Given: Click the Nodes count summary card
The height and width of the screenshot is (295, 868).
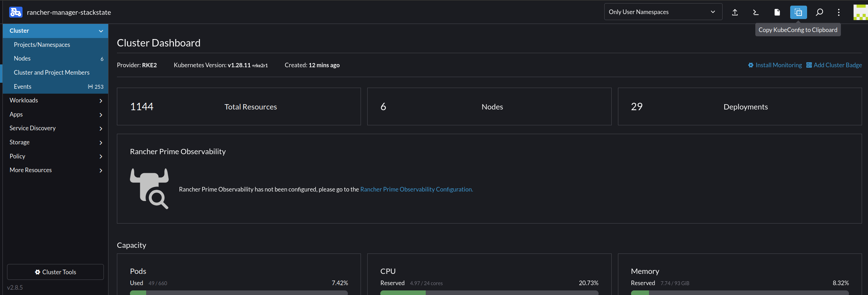Looking at the screenshot, I should coord(489,107).
